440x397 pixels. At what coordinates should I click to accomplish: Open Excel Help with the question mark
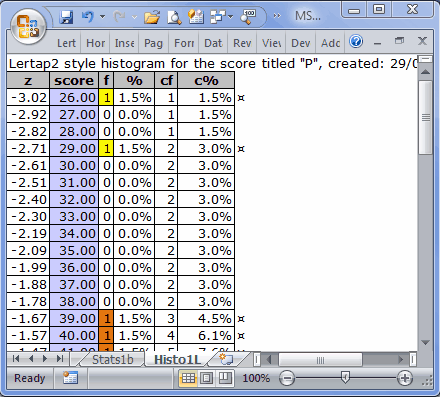click(356, 42)
